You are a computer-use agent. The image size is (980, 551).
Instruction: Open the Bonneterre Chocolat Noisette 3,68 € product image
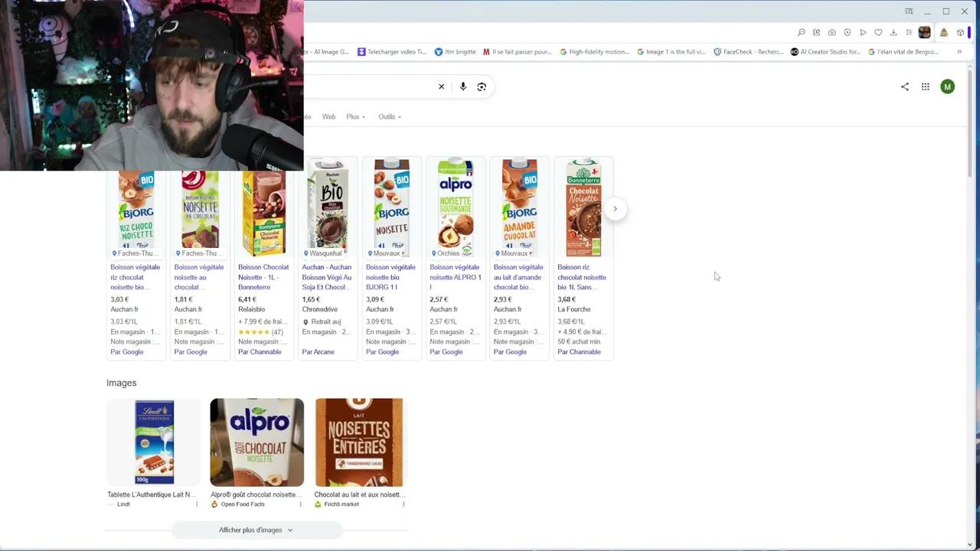pos(583,207)
